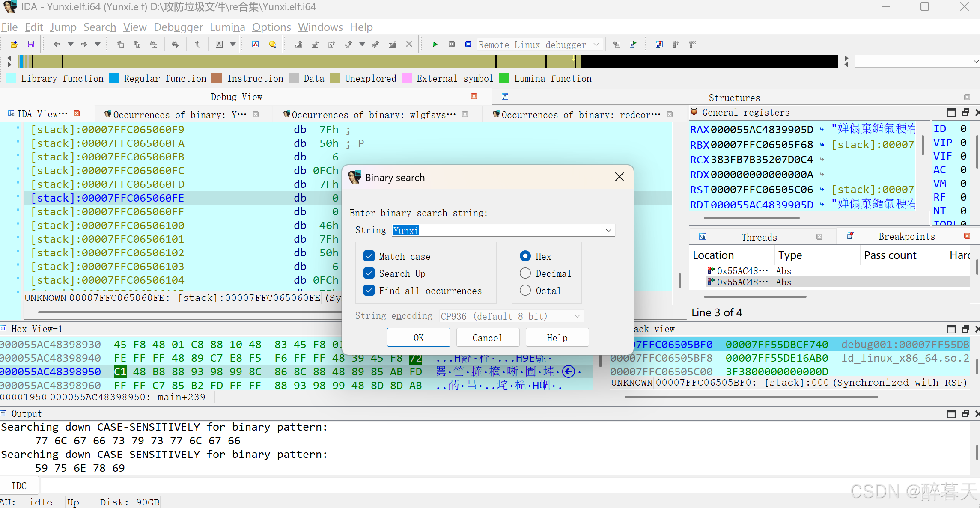This screenshot has height=508, width=980.
Task: Toggle the Search Up checkbox
Action: (x=369, y=273)
